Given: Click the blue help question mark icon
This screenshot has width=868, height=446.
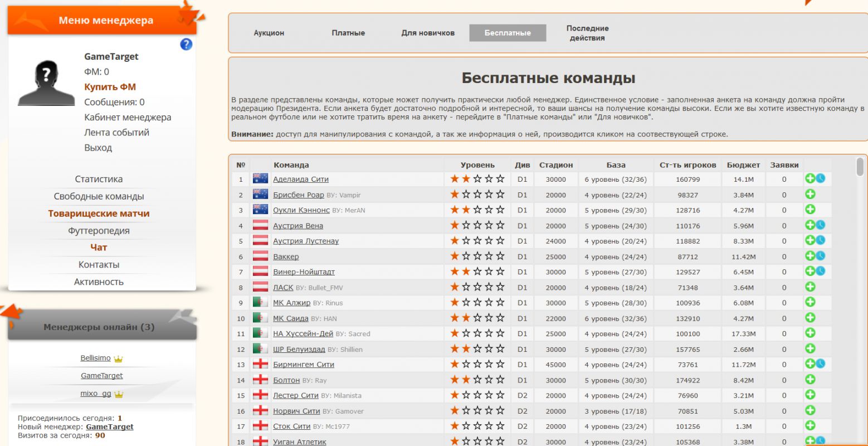Looking at the screenshot, I should click(x=186, y=45).
